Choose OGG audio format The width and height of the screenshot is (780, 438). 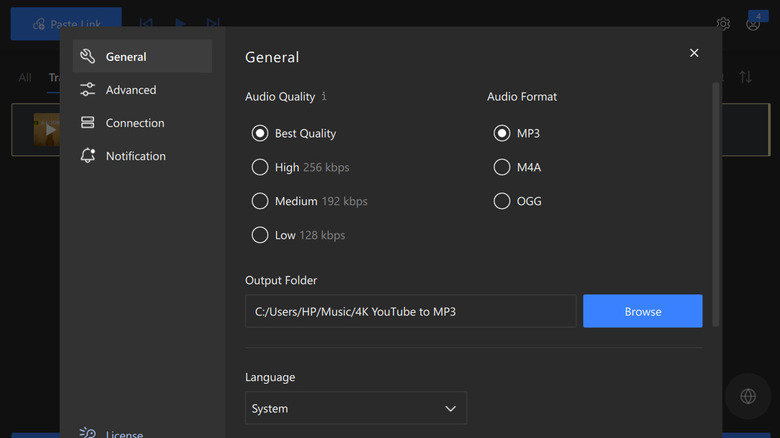(x=502, y=201)
